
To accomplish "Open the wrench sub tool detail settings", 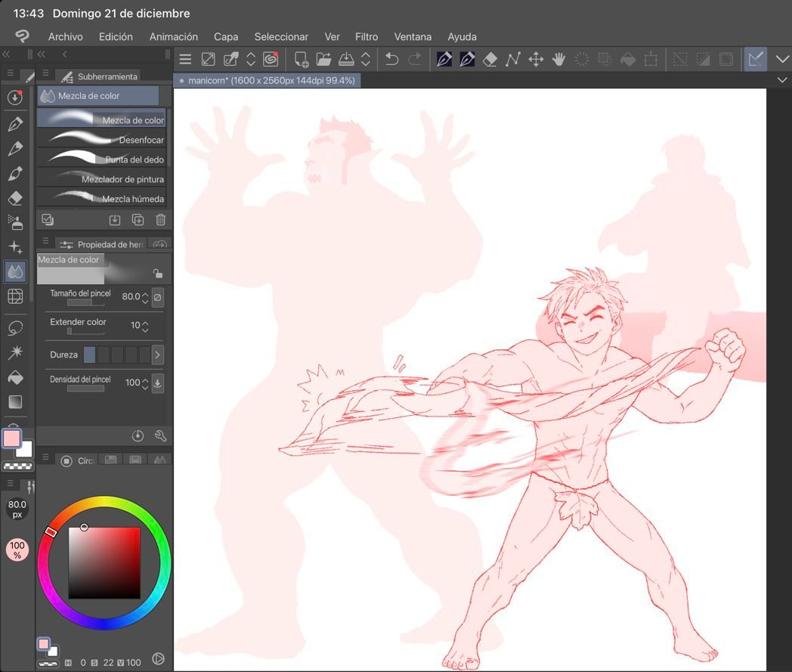I will tap(160, 435).
